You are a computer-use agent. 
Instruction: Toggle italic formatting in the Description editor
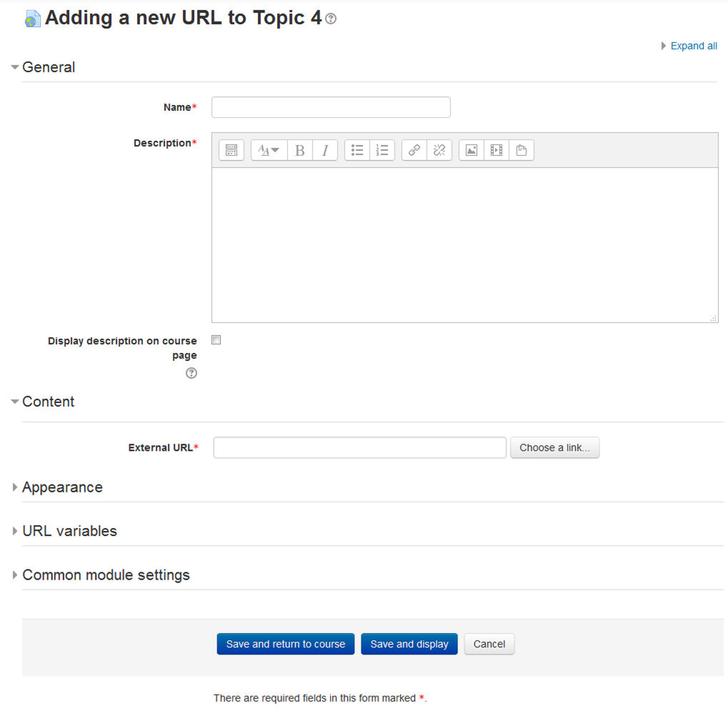tap(325, 150)
